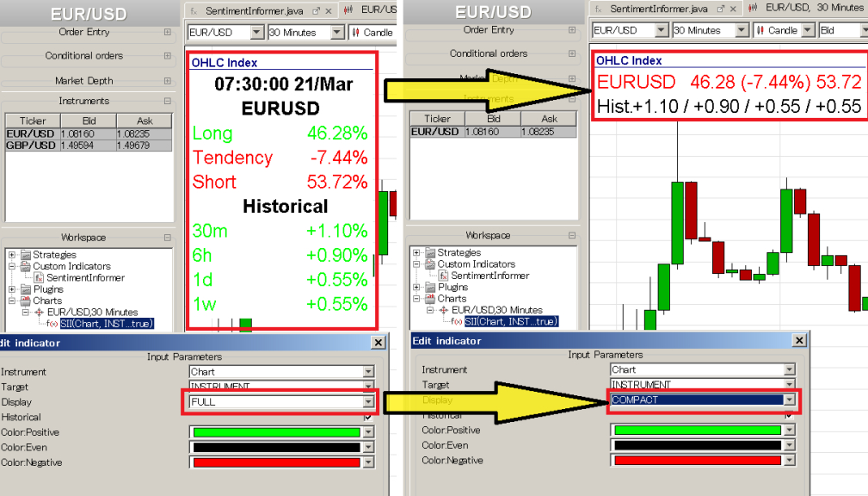
Task: Pick green Color:Positive swatch in FULL dialog
Action: 276,432
